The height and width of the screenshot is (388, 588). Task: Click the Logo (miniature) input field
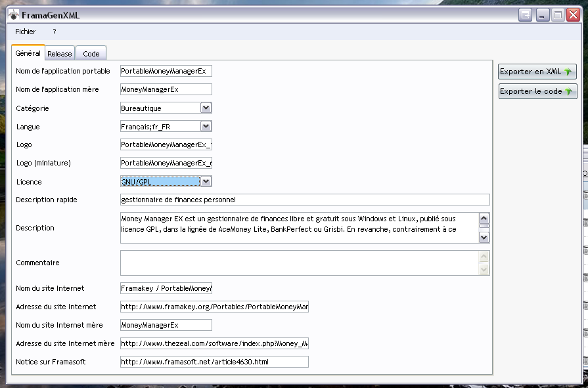coord(166,163)
